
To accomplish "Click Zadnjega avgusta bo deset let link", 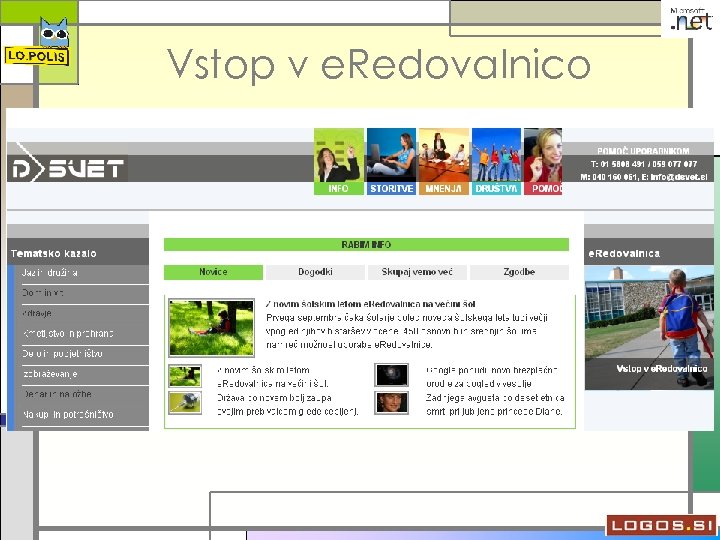I will tap(495, 405).
